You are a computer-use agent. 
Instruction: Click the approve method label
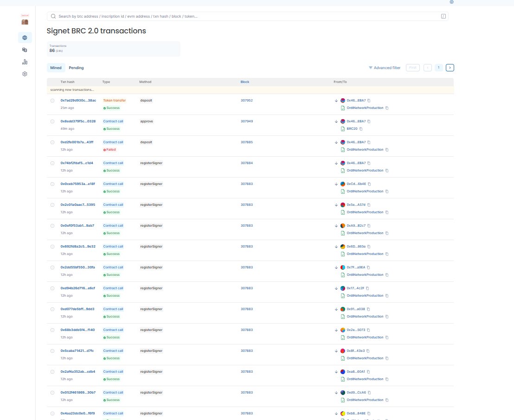(147, 121)
